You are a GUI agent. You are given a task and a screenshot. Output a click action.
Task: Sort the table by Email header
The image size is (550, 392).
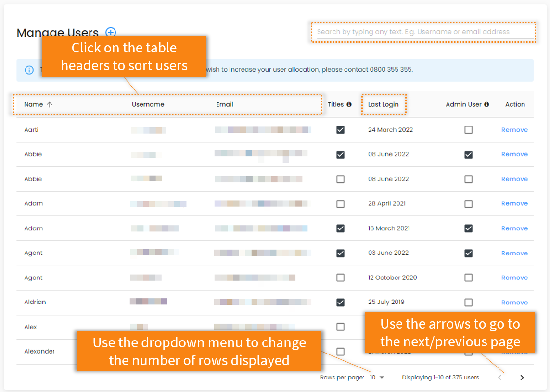tap(225, 104)
